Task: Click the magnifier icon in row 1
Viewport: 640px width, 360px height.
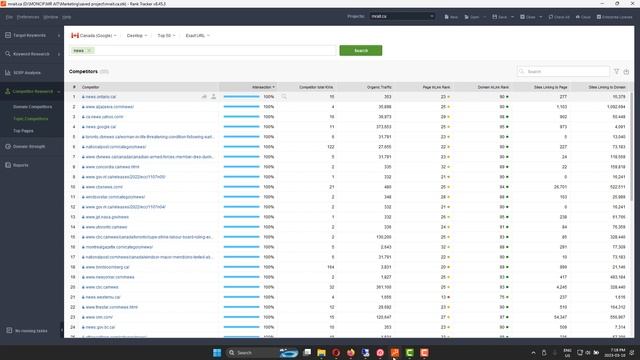Action: point(284,97)
